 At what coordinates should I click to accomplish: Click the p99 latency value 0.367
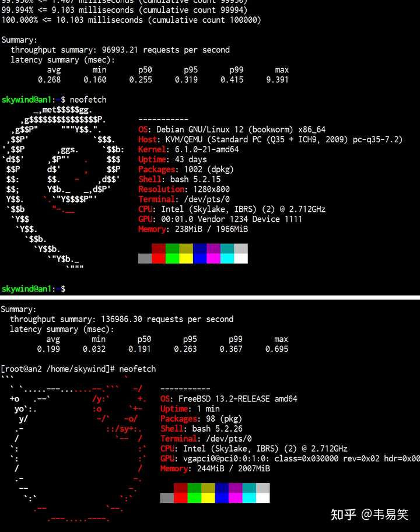tap(231, 349)
